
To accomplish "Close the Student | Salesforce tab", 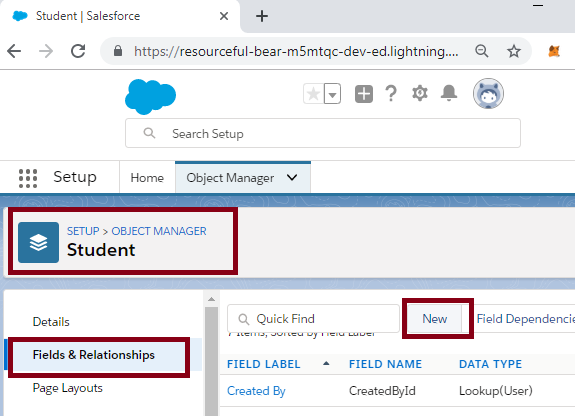I will tap(224, 16).
